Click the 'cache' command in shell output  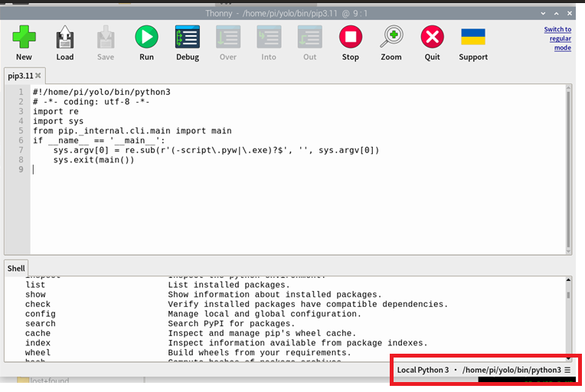(38, 333)
